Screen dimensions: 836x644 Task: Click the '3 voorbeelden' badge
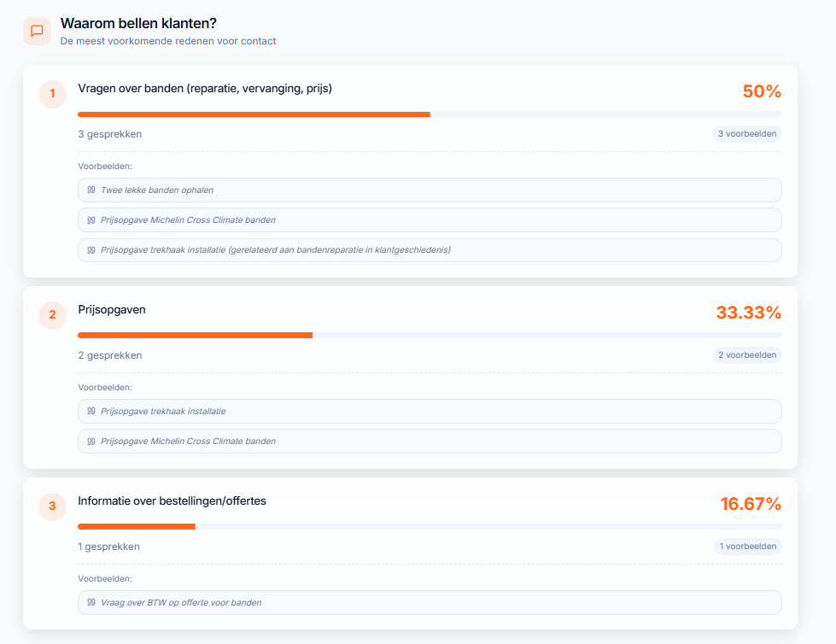[747, 134]
